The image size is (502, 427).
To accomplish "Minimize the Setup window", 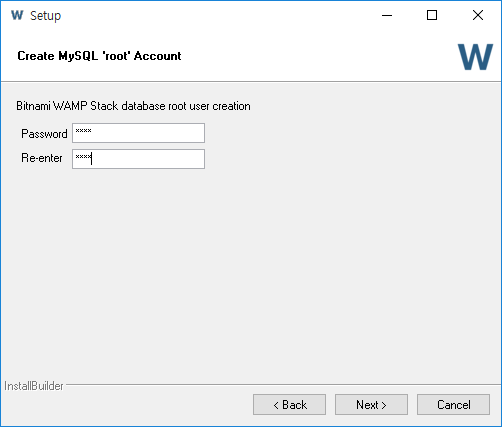I will pyautogui.click(x=387, y=15).
